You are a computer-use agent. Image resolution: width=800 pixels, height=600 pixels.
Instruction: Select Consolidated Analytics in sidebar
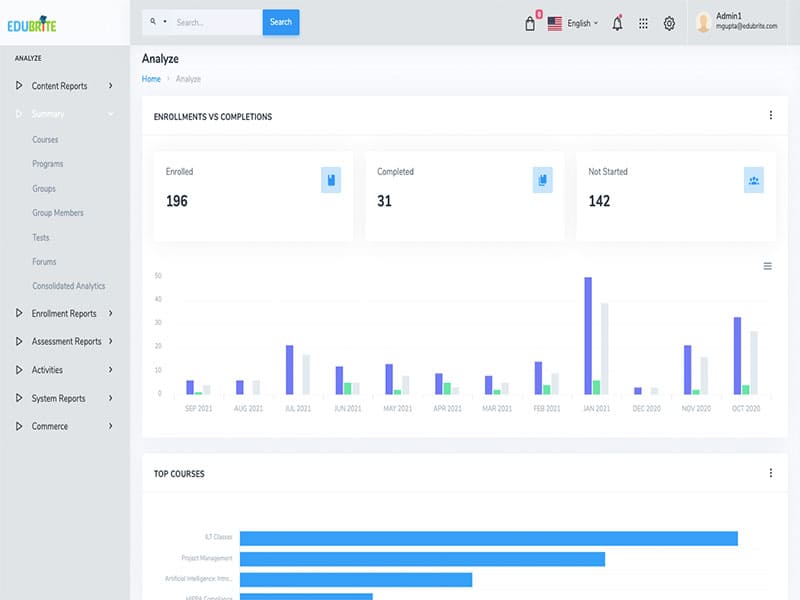coord(68,286)
